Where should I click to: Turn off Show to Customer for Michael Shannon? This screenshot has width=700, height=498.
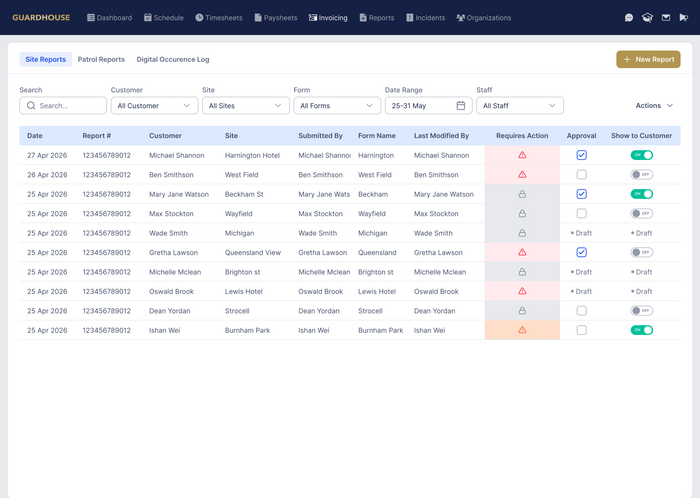[642, 155]
